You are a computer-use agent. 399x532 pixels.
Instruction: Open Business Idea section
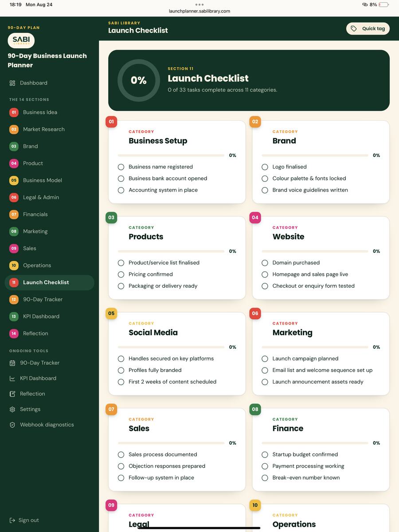tap(49, 112)
